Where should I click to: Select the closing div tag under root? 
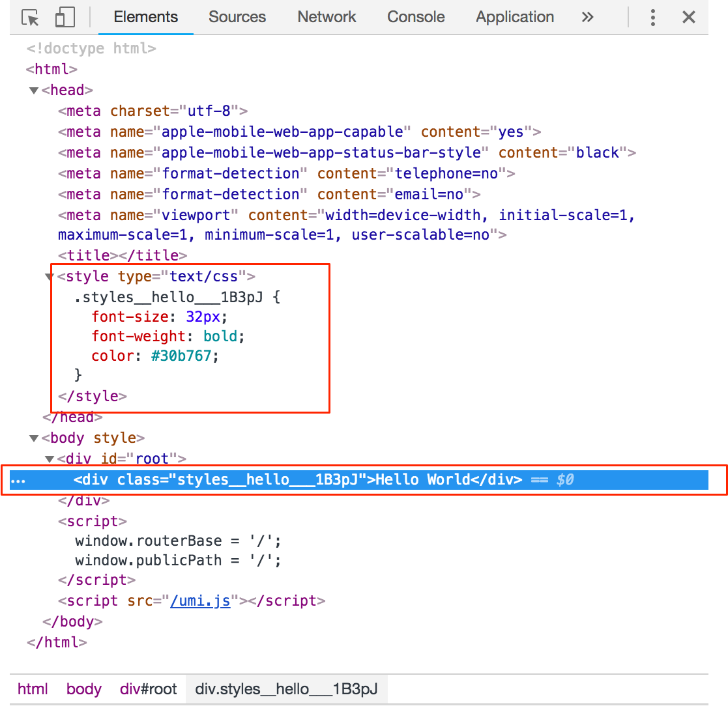pos(84,501)
